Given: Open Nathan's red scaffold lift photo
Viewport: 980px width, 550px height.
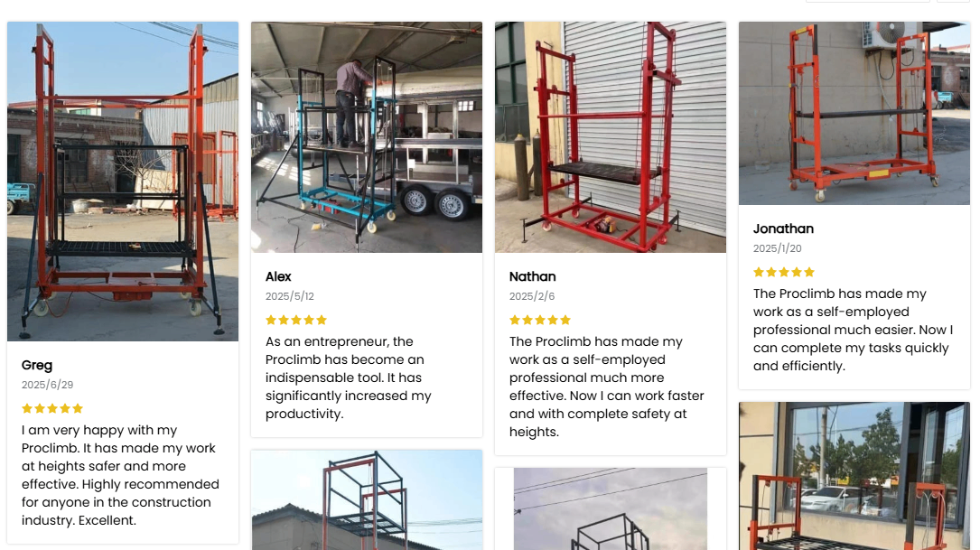Looking at the screenshot, I should [x=611, y=137].
